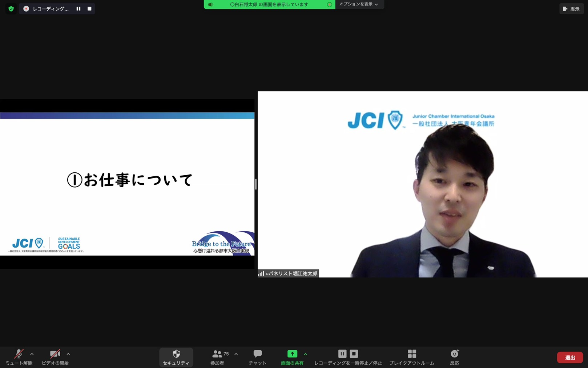
Task: Open the オプションを表示 dropdown
Action: 359,4
